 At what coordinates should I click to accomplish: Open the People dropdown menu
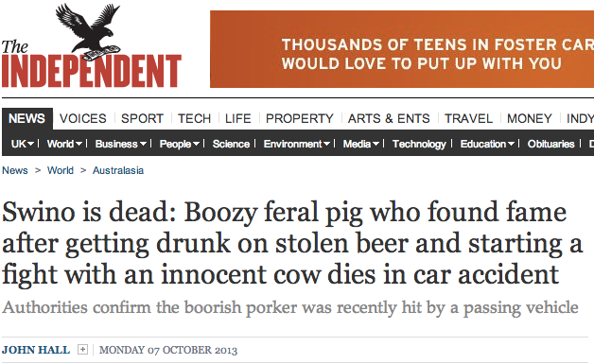[196, 144]
